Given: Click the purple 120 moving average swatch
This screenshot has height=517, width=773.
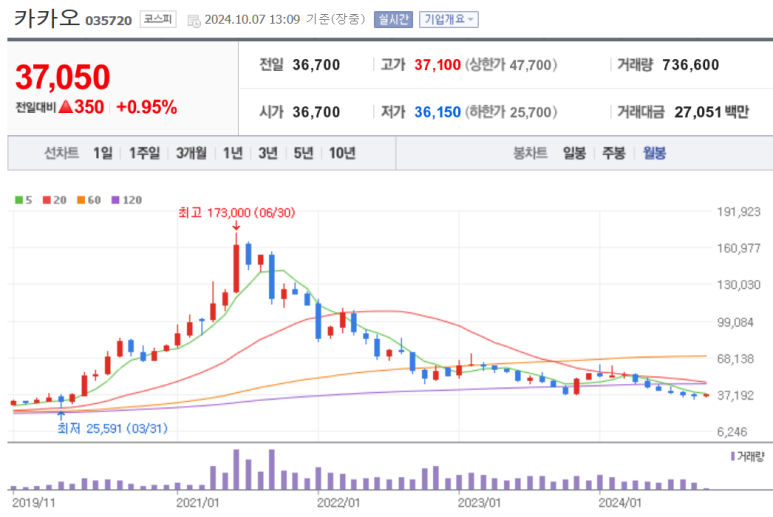Looking at the screenshot, I should pos(115,200).
